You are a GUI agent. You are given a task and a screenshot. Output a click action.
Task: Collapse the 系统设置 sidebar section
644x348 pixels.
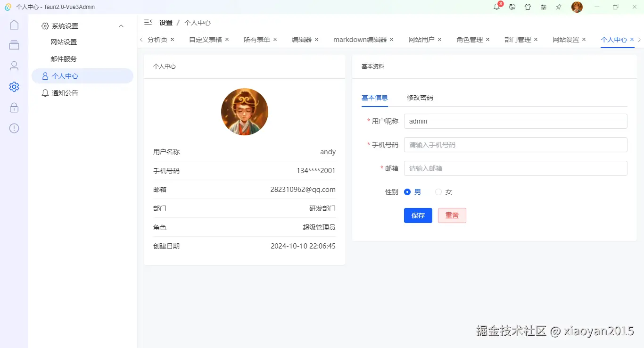[121, 25]
